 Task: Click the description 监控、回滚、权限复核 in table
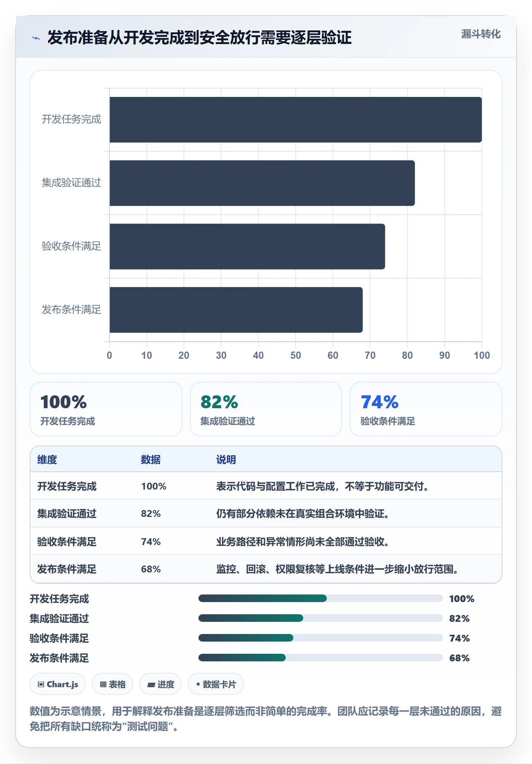click(x=337, y=569)
